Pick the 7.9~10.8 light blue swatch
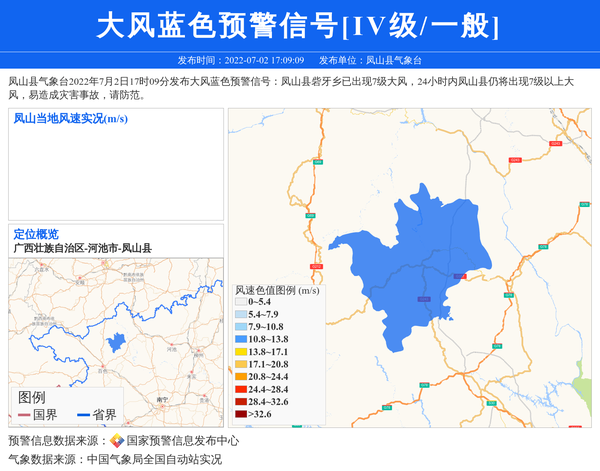The image size is (600, 471). (241, 327)
